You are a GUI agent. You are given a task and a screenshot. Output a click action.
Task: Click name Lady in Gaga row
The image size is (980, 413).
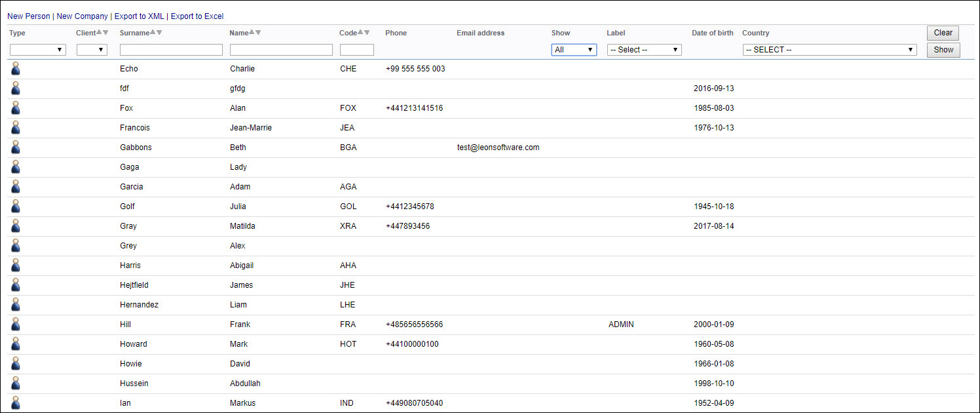(238, 167)
